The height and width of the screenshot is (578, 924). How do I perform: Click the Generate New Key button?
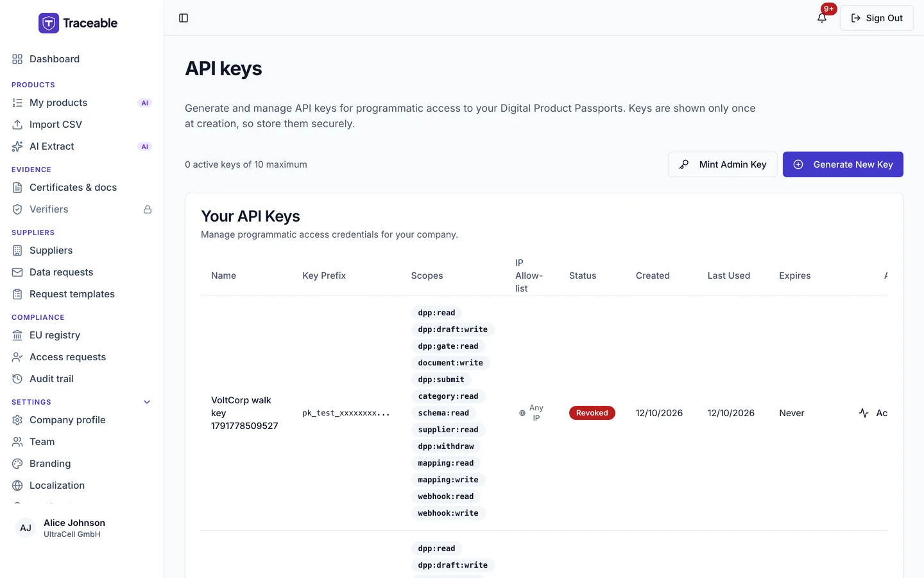(843, 164)
